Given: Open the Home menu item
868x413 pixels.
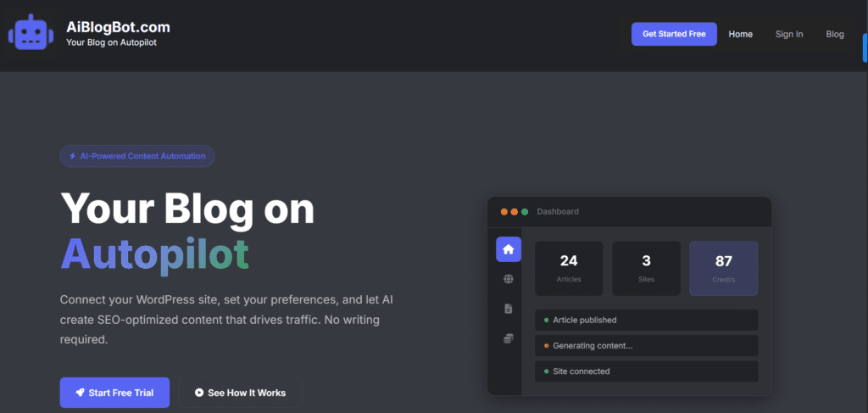Looking at the screenshot, I should tap(740, 34).
